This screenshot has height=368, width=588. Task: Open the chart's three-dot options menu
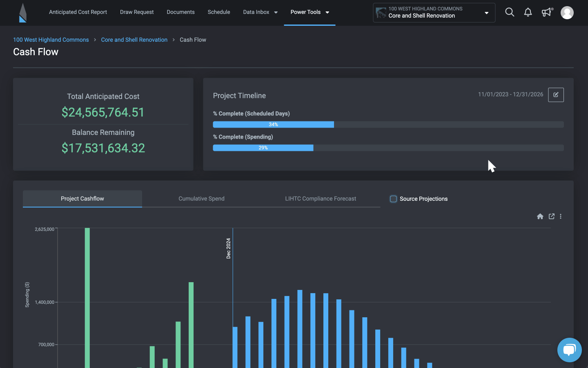(561, 216)
